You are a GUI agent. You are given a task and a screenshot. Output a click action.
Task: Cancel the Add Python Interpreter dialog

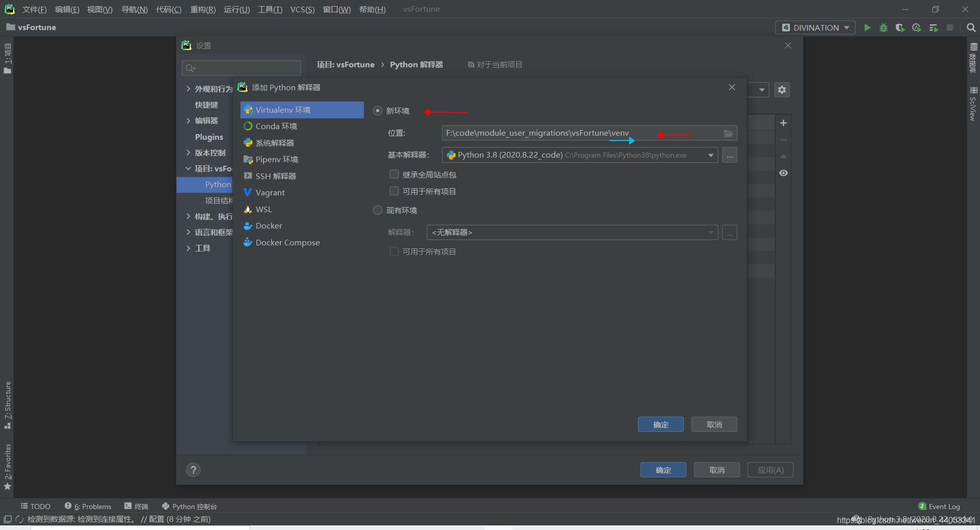click(714, 424)
